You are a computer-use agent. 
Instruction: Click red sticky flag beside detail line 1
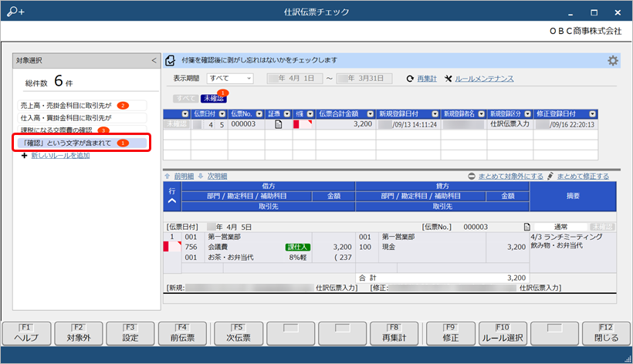click(172, 246)
